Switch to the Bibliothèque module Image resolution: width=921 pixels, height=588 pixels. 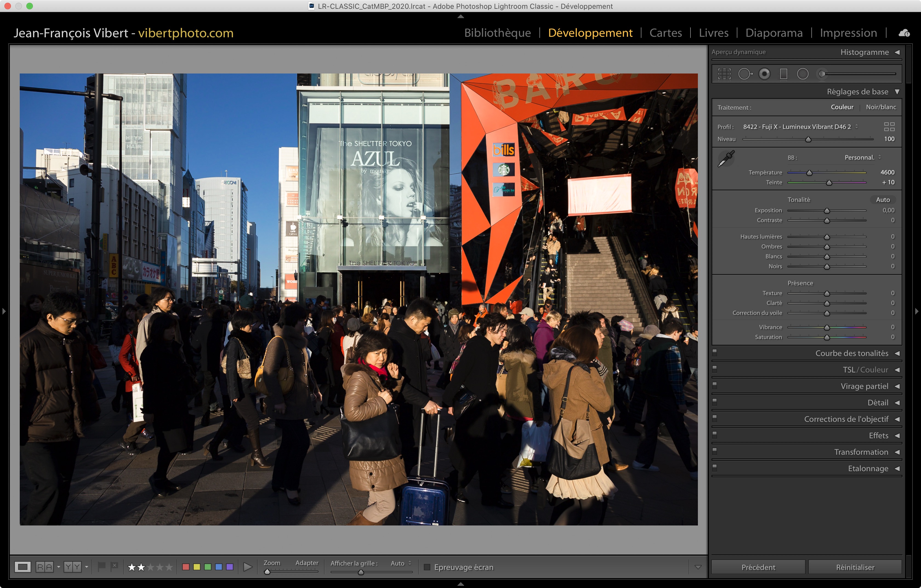point(497,33)
